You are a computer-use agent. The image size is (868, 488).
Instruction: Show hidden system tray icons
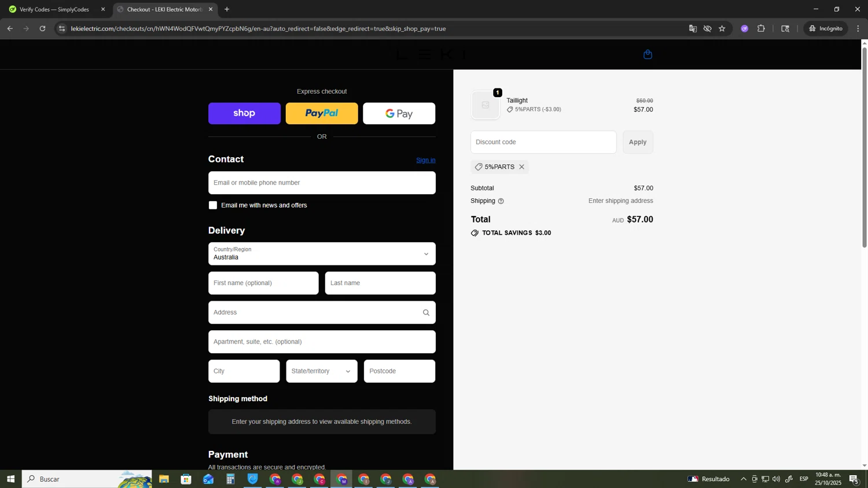(744, 479)
